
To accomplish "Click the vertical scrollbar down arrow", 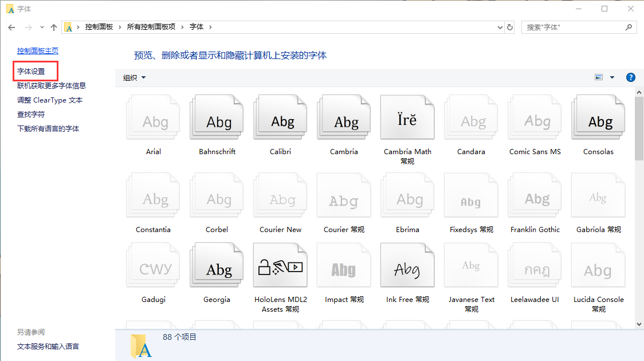I will point(639,324).
